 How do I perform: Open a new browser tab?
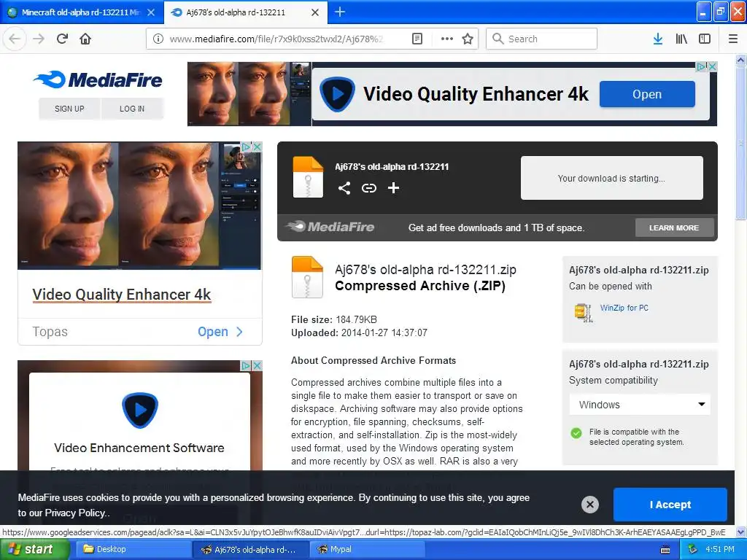(340, 12)
